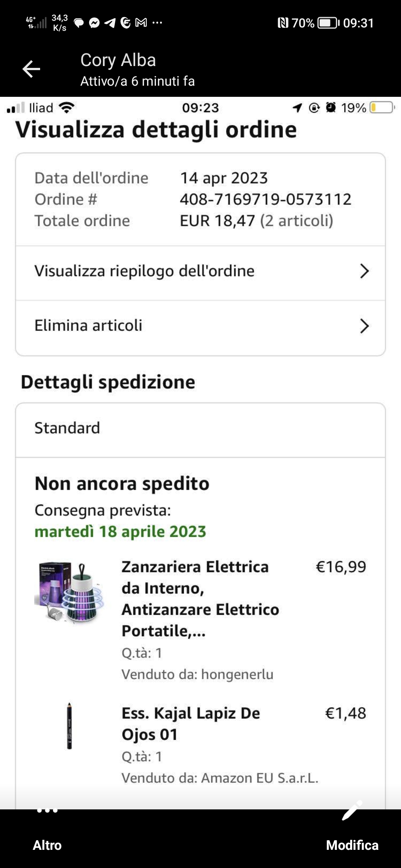The width and height of the screenshot is (401, 868).
Task: Tap the order number 408-7169719-0573112
Action: coord(265,200)
